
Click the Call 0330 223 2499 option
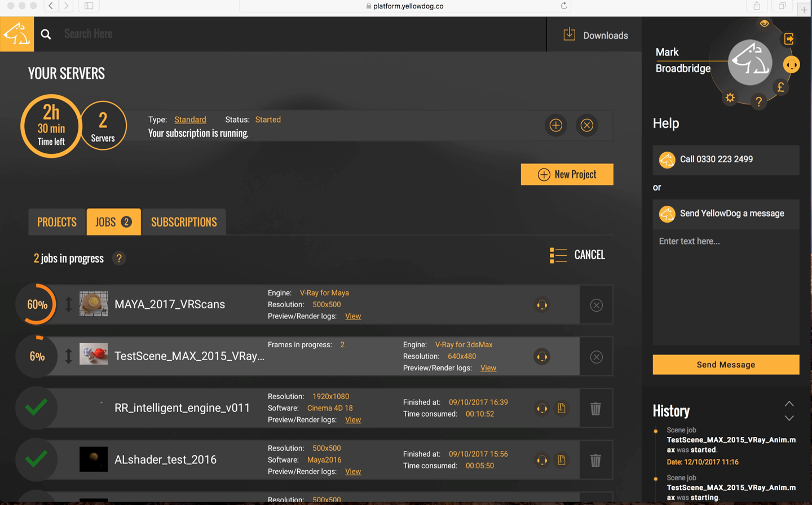click(726, 160)
